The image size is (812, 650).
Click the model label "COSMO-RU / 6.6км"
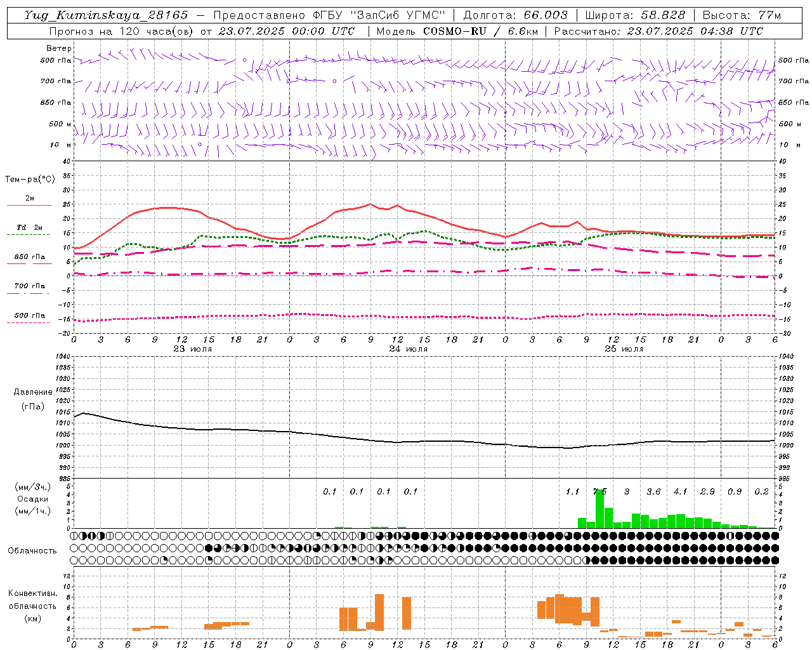point(480,31)
